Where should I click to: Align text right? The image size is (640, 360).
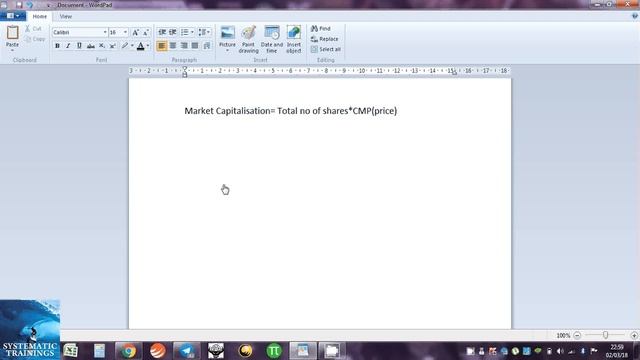tap(184, 46)
